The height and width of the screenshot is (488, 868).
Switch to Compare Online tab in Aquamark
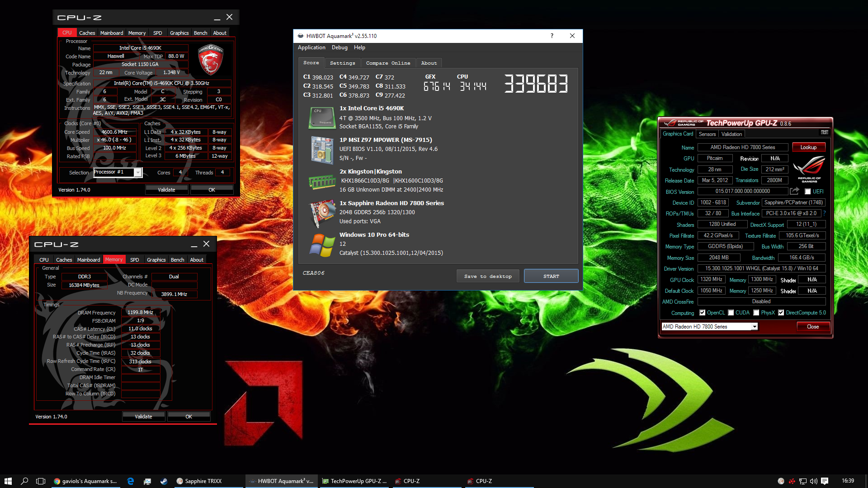(388, 63)
